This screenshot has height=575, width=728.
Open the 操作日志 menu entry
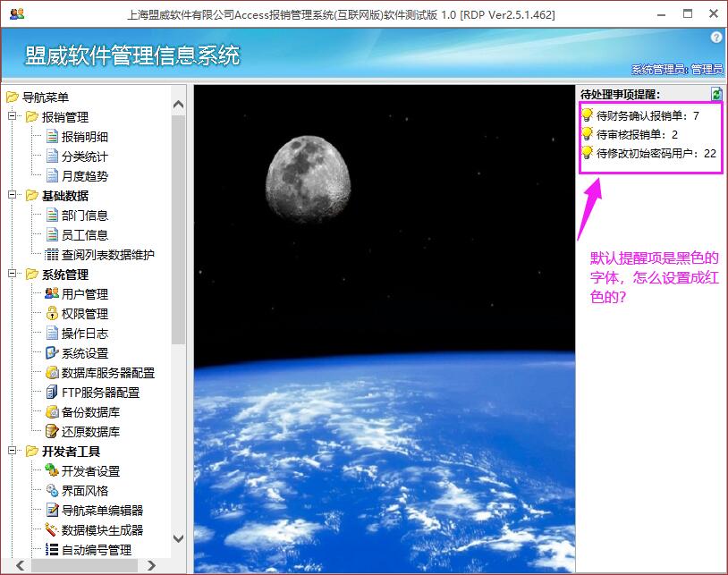(x=85, y=334)
